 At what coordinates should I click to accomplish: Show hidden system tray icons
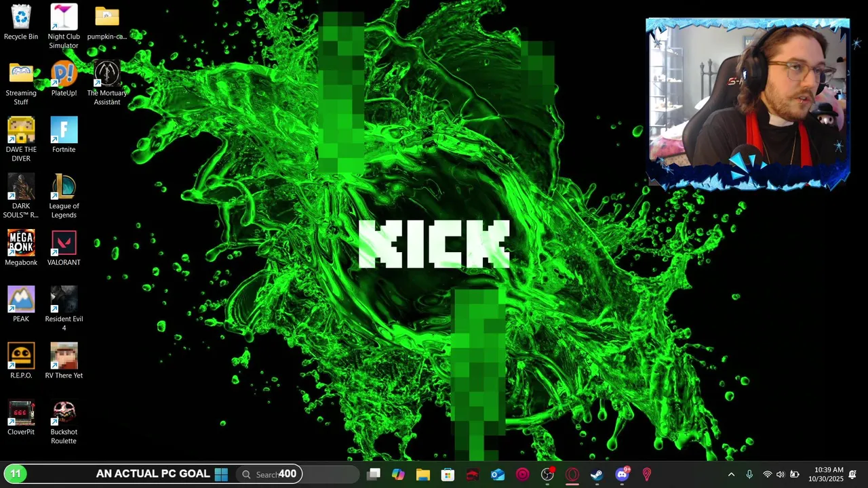pyautogui.click(x=731, y=474)
